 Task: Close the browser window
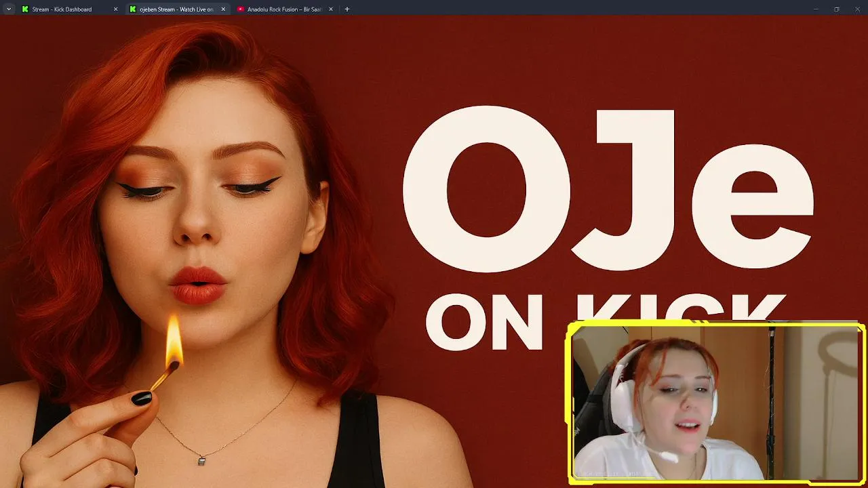click(856, 9)
